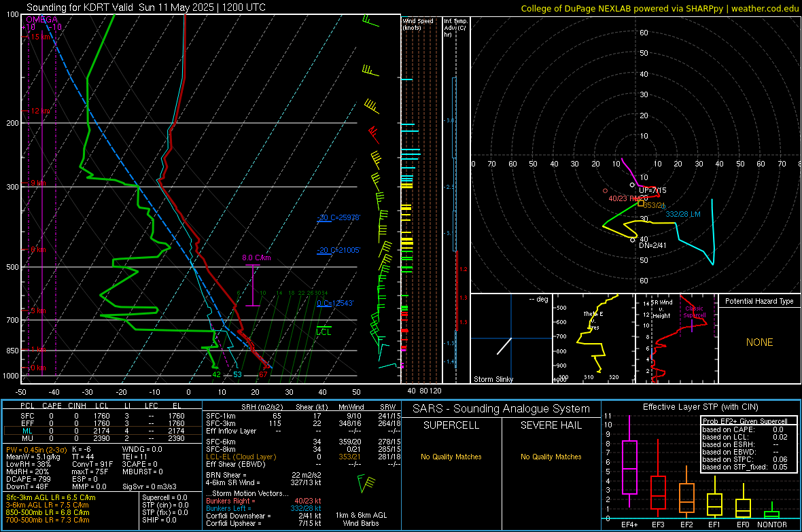This screenshot has height=532, width=802.
Task: Click the 'Potential Hazard Type' header
Action: [x=759, y=301]
